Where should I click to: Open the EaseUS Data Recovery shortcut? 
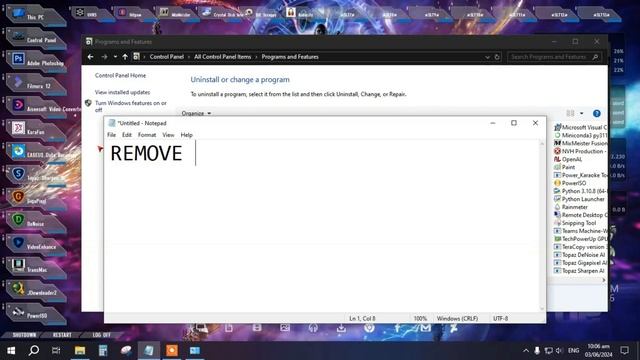click(x=41, y=153)
